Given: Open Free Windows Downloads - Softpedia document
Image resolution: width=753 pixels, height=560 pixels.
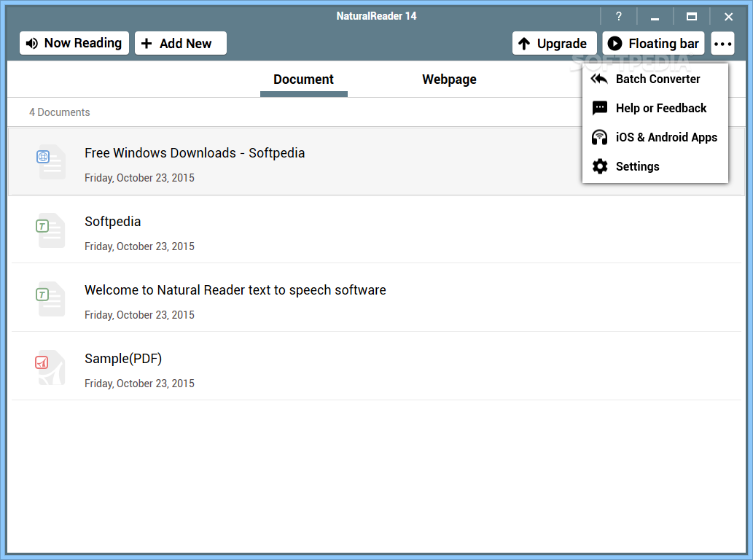Looking at the screenshot, I should tap(195, 153).
